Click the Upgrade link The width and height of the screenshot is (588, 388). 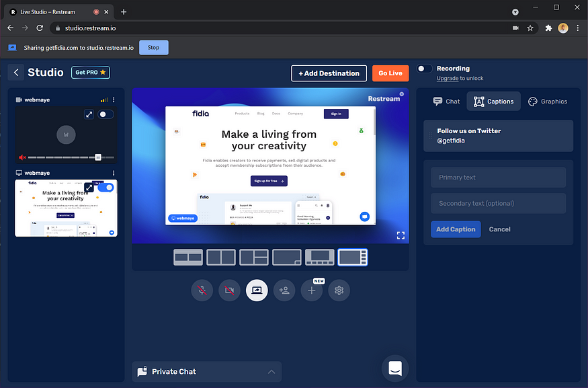(448, 78)
